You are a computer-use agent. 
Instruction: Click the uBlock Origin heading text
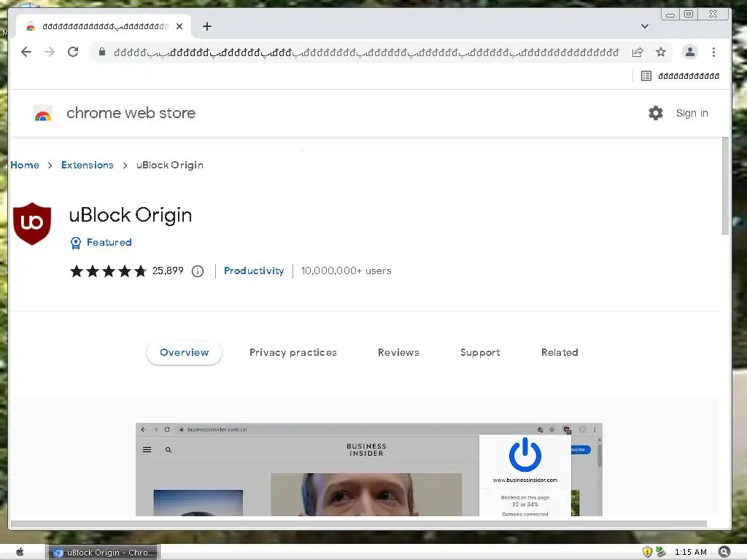(x=131, y=215)
